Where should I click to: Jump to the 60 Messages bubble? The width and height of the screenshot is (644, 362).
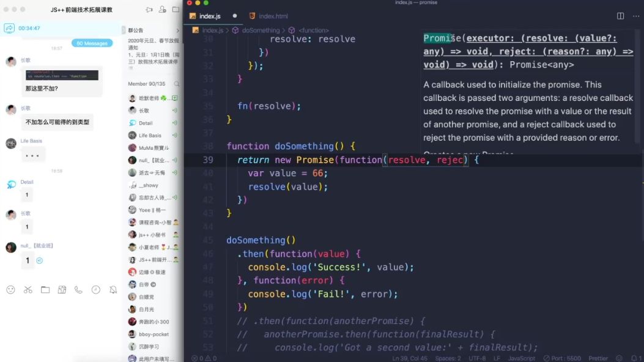(92, 43)
